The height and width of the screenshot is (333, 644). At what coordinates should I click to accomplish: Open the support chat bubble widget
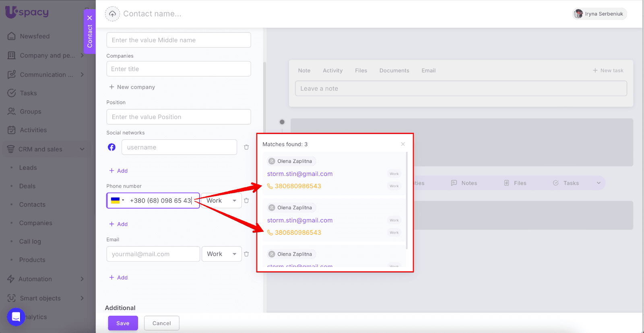16,317
